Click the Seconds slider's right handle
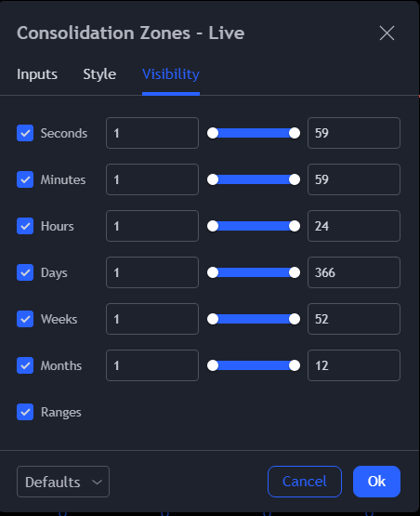The image size is (420, 516). click(295, 133)
